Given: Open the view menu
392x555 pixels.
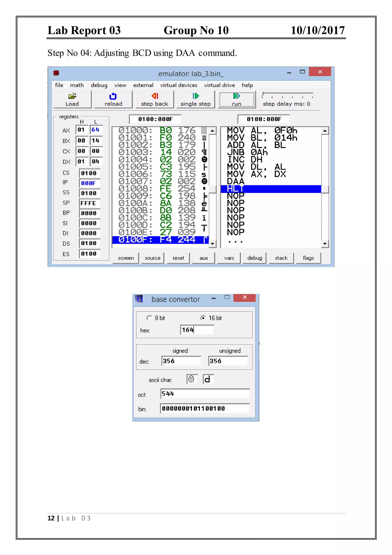Looking at the screenshot, I should [120, 85].
